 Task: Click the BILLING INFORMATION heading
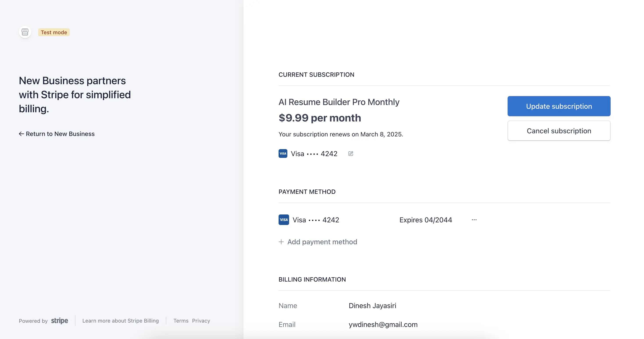click(x=312, y=280)
